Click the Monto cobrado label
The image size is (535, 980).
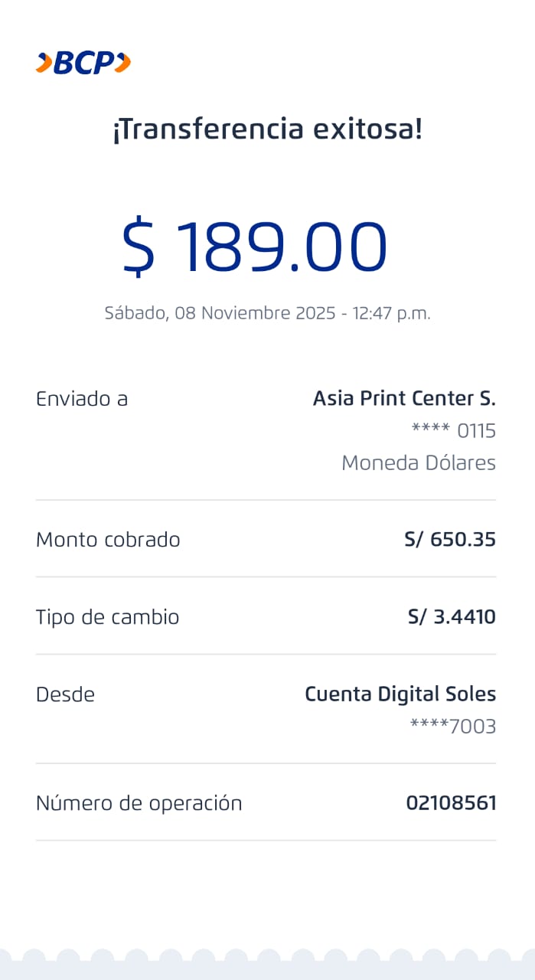point(108,540)
